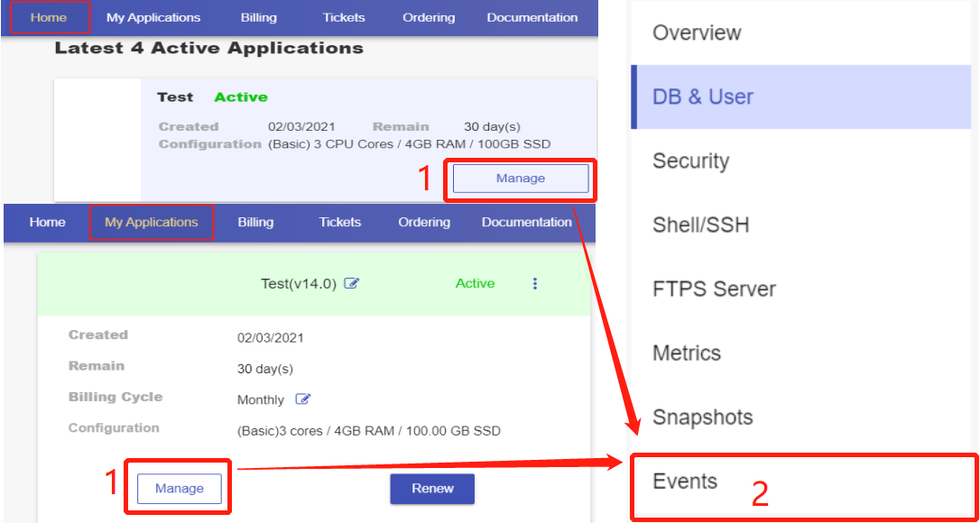980x523 pixels.
Task: Open Events in the side menu
Action: 686,482
